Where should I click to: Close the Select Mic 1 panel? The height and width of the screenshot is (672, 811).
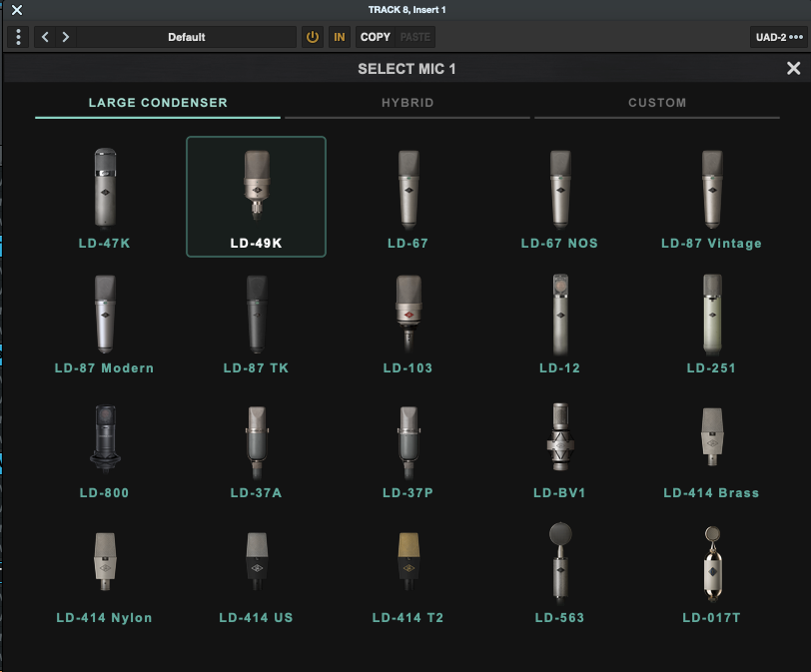(x=793, y=68)
